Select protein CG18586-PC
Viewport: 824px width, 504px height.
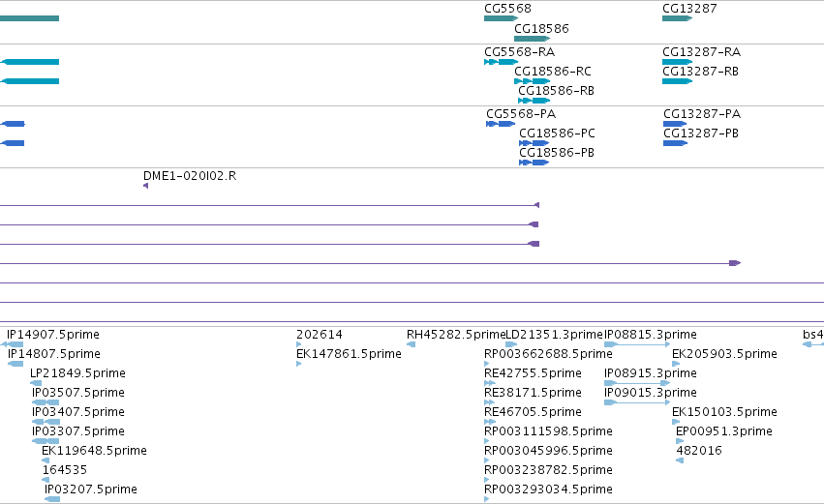[534, 143]
